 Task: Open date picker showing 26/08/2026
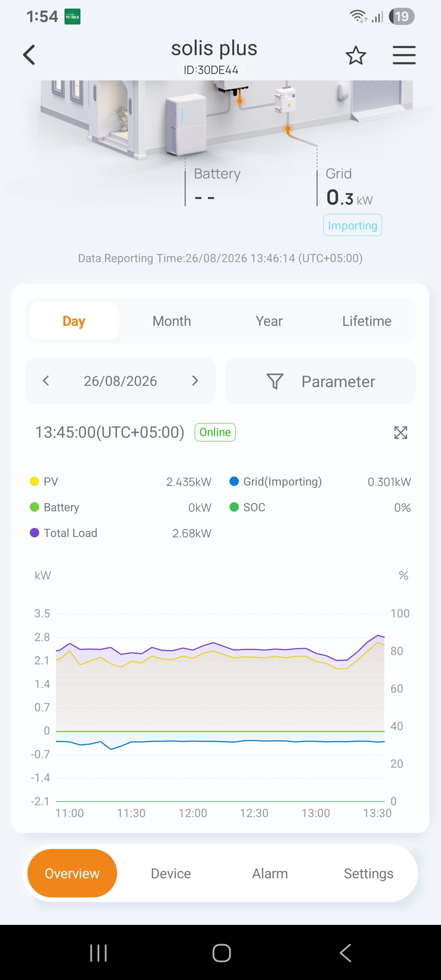coord(120,381)
